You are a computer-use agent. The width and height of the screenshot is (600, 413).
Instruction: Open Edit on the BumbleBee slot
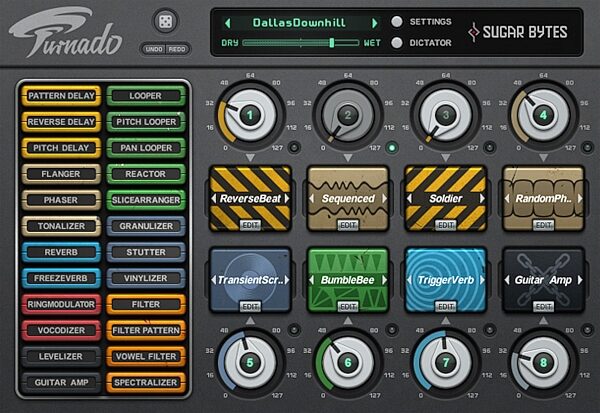click(348, 307)
